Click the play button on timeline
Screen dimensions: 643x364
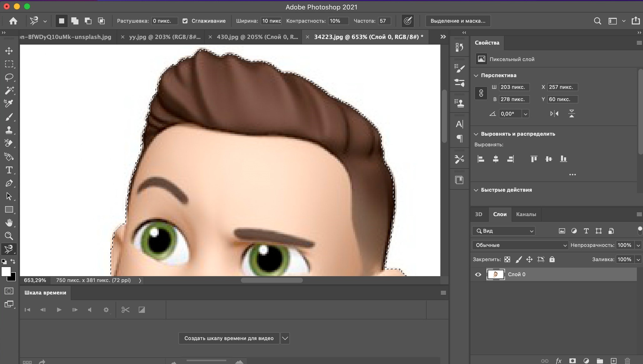pos(59,310)
